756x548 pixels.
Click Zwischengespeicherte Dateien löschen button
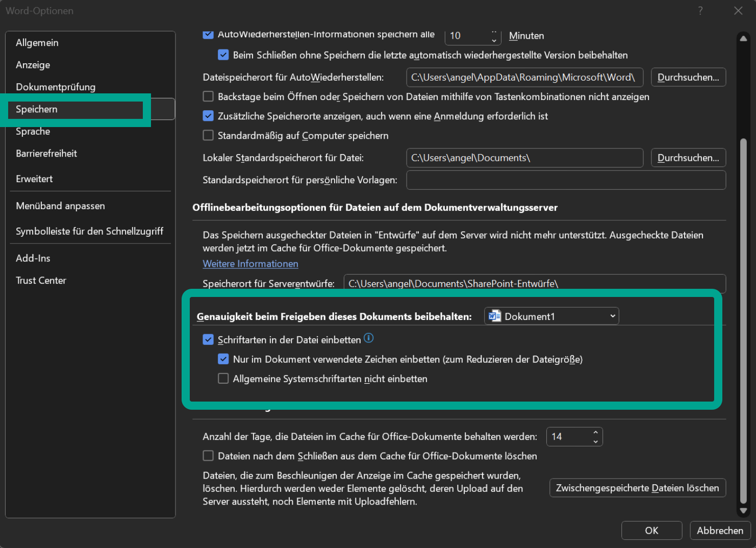click(x=637, y=488)
